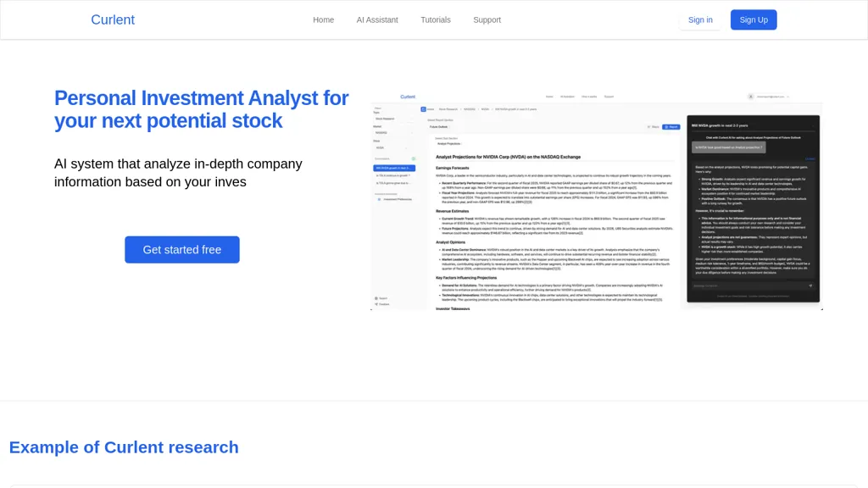Click the blue home icon in preview breadcrumb
The height and width of the screenshot is (488, 868).
423,109
